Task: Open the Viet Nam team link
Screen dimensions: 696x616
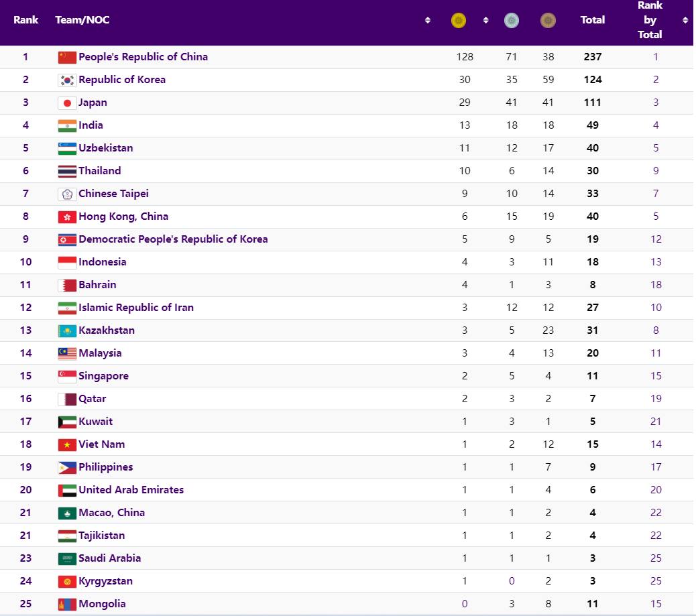Action: 102,444
